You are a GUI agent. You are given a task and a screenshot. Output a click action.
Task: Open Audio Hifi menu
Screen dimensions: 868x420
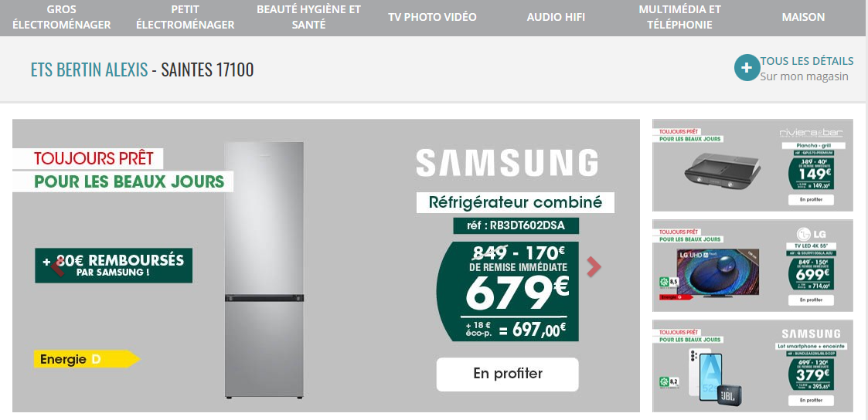[556, 17]
